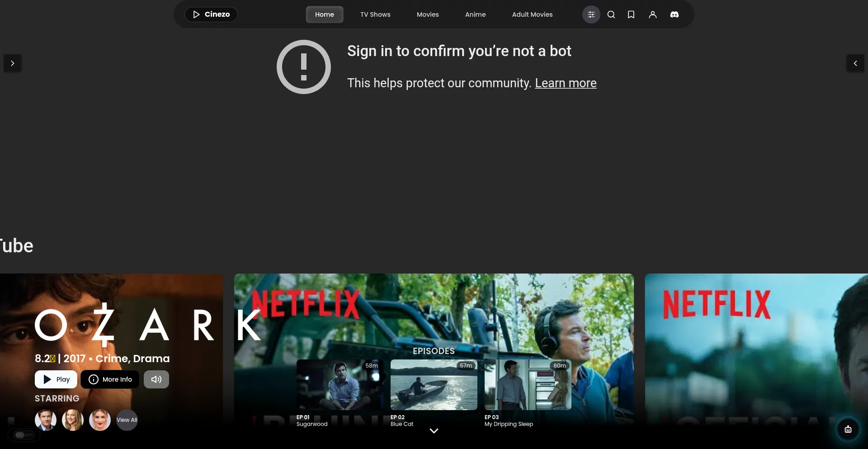Open the filter settings icon in navbar
This screenshot has width=868, height=449.
pos(591,14)
